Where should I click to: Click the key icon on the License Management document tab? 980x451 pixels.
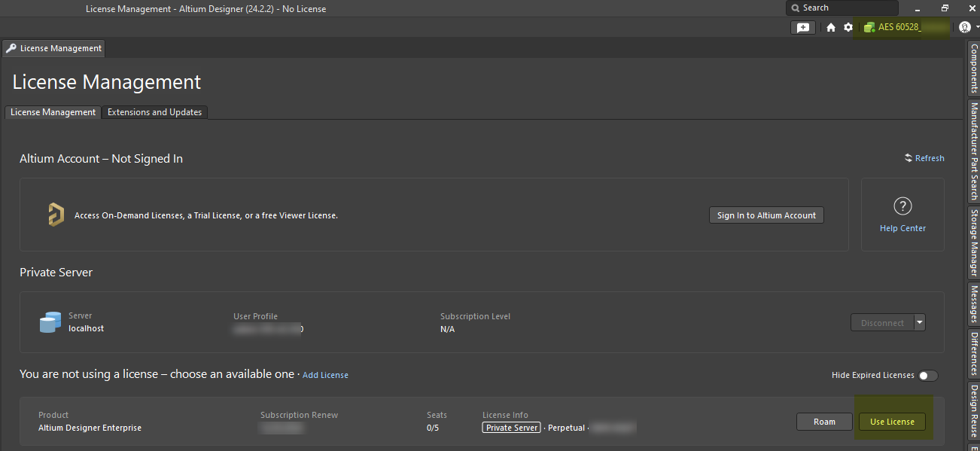11,48
